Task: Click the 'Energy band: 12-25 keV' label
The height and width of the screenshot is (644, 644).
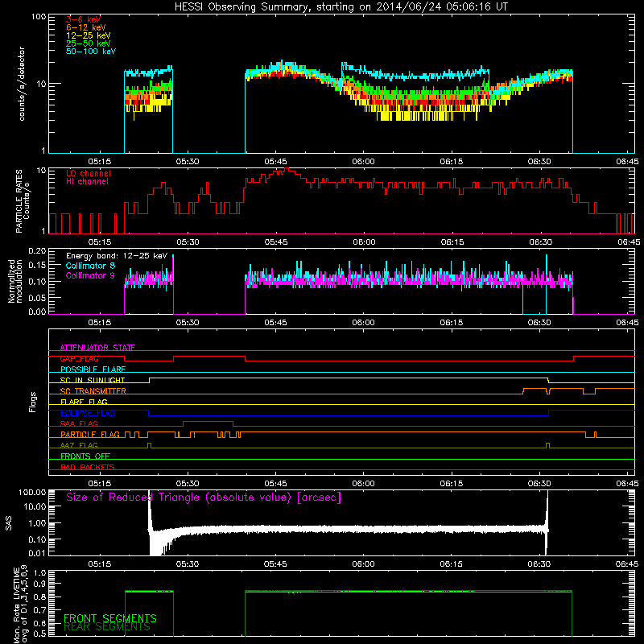Action: 117,256
